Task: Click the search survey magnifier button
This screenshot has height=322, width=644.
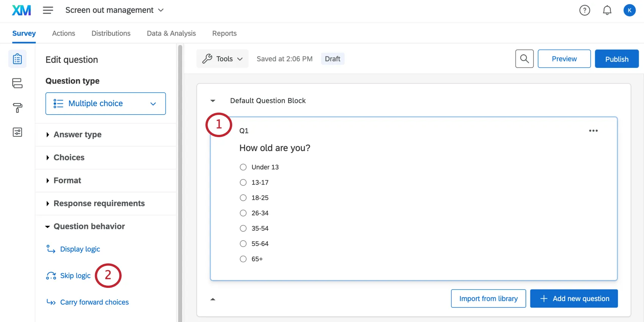Action: (524, 59)
